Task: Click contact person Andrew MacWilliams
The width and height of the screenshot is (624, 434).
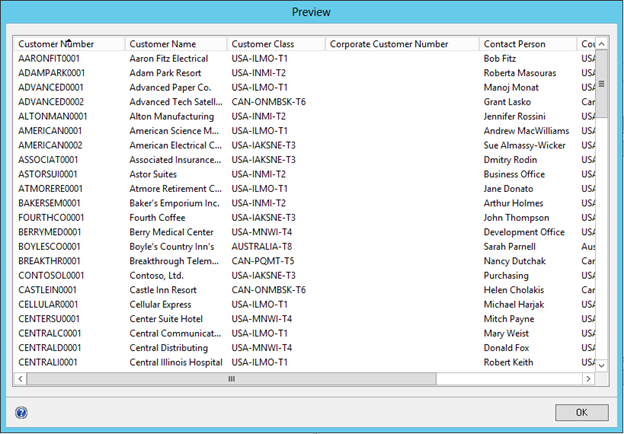Action: pos(526,131)
